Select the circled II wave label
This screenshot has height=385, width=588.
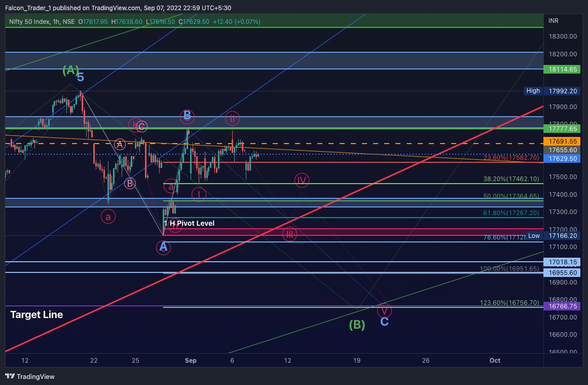click(233, 119)
